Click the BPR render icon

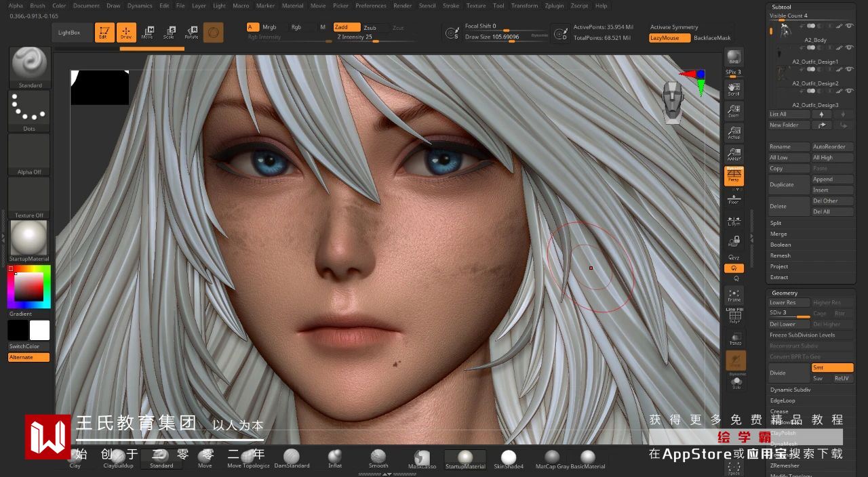(733, 57)
